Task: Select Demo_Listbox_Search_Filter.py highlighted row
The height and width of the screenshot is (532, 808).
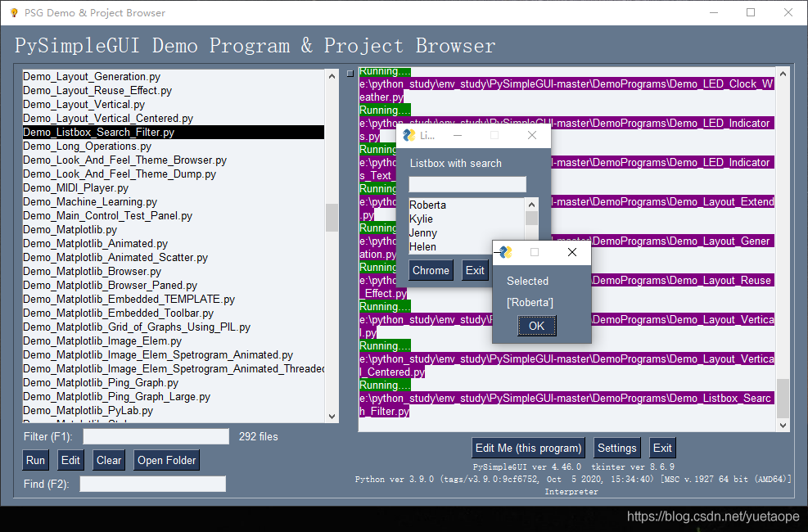Action: (174, 133)
